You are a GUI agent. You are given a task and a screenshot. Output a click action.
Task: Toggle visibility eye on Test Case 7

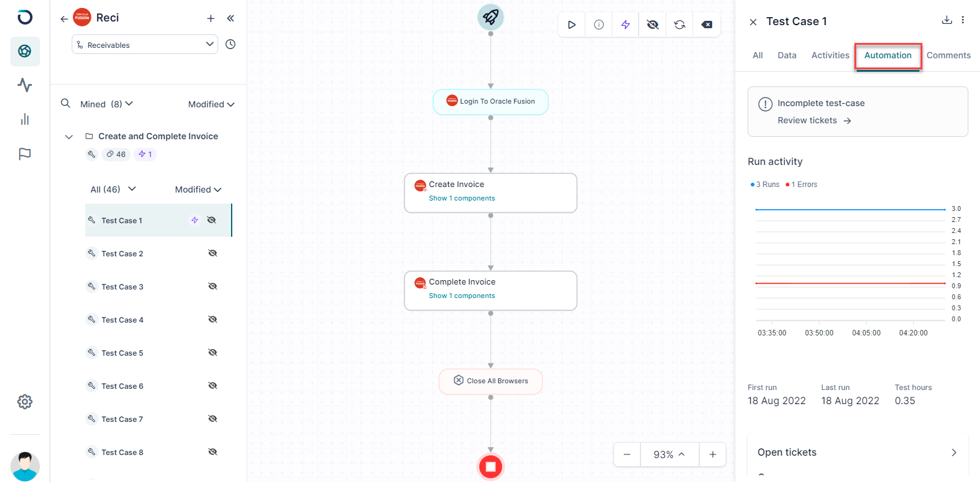click(213, 419)
